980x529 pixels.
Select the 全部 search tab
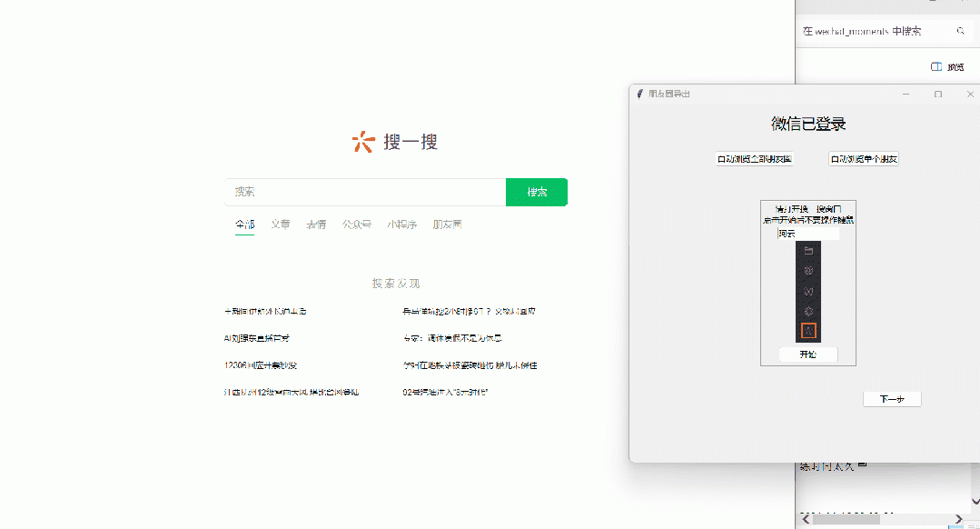(x=244, y=224)
